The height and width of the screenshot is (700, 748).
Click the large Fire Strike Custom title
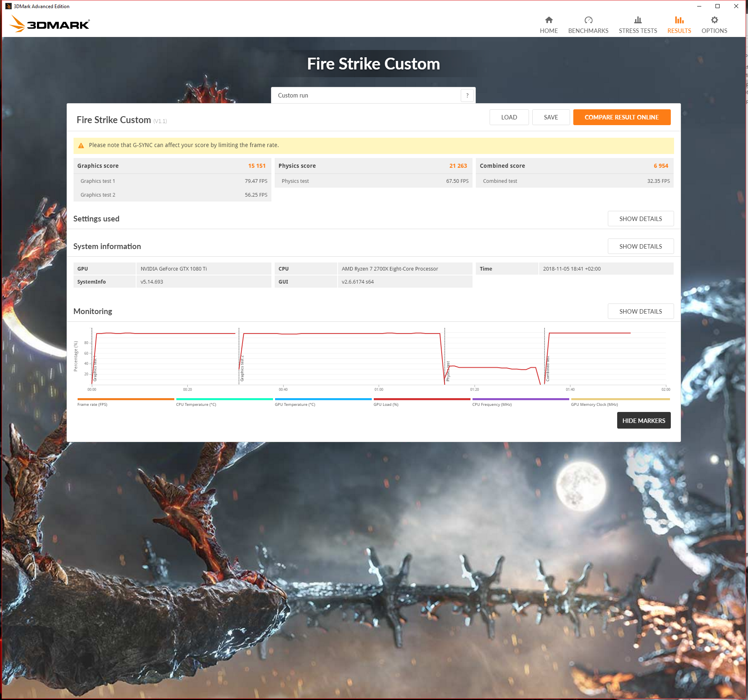coord(373,64)
